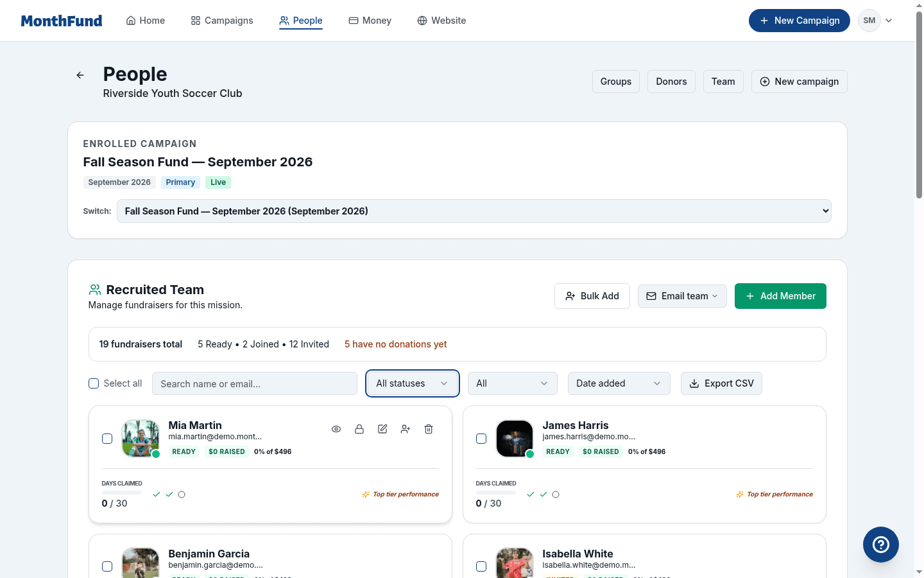This screenshot has width=924, height=578.
Task: Click the '19 fundraisers total' text
Action: coord(141,344)
